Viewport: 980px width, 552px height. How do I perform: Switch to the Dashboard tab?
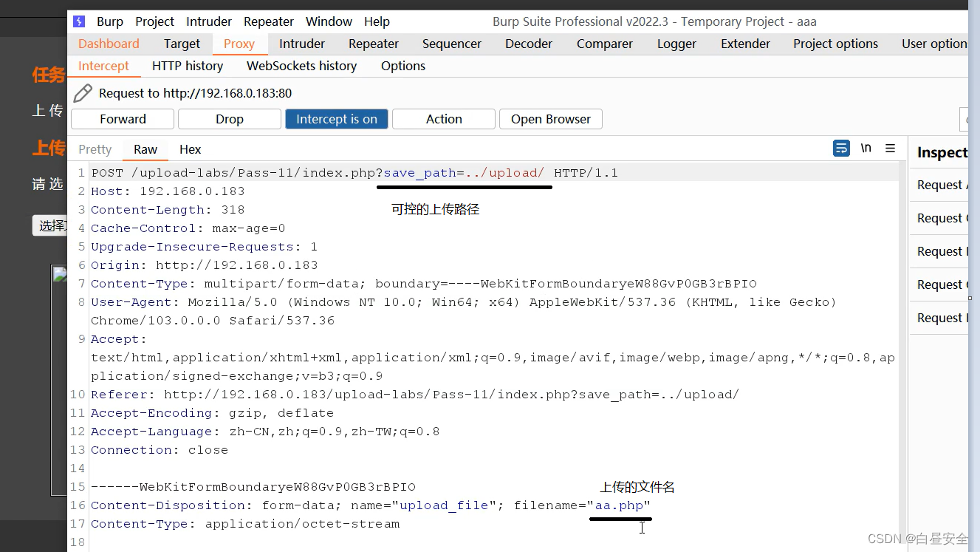click(109, 44)
